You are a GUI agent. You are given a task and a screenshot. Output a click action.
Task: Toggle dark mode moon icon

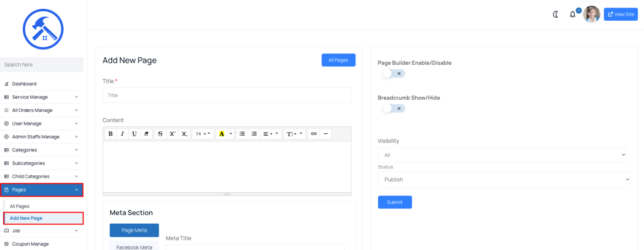coord(556,14)
